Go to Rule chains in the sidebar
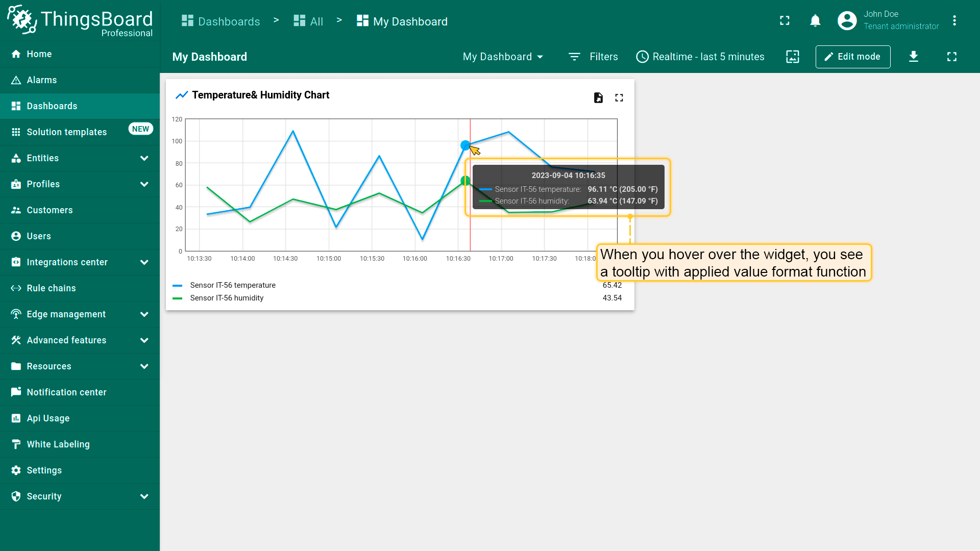This screenshot has width=980, height=551. [x=51, y=288]
